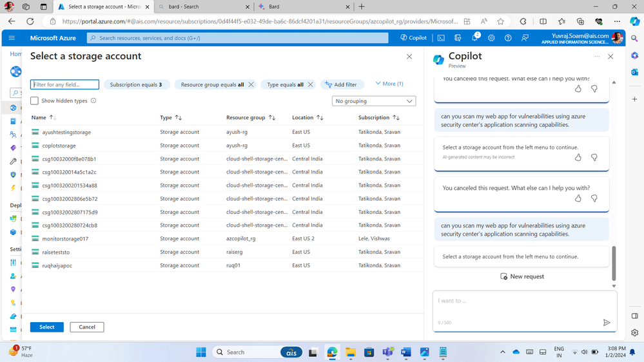The height and width of the screenshot is (362, 644).
Task: Open the Azure feedback icon
Action: 525,38
